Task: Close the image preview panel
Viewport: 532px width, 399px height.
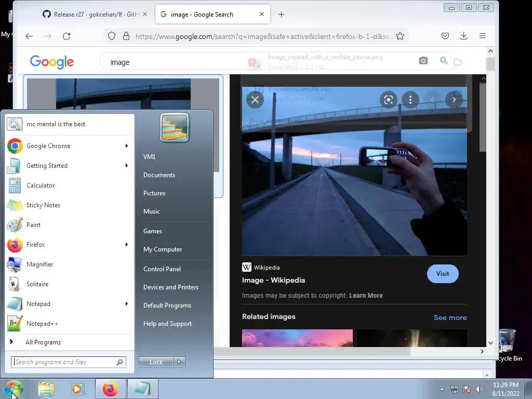Action: 255,100
